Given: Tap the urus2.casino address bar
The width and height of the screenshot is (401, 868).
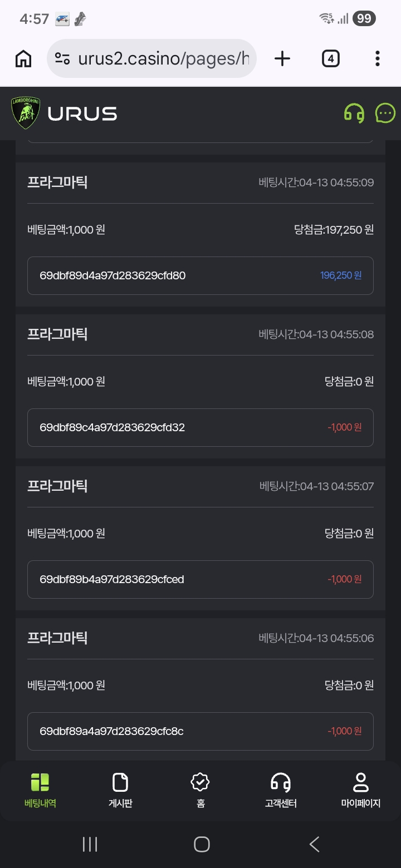Looking at the screenshot, I should point(163,58).
